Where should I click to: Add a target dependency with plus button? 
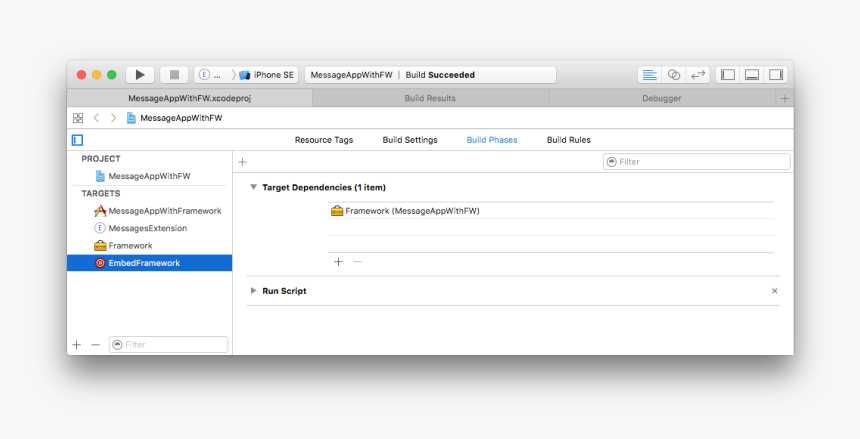tap(338, 261)
